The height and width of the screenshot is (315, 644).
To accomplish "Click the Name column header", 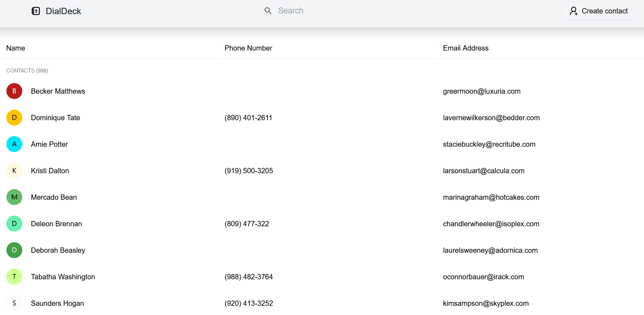I will point(16,48).
